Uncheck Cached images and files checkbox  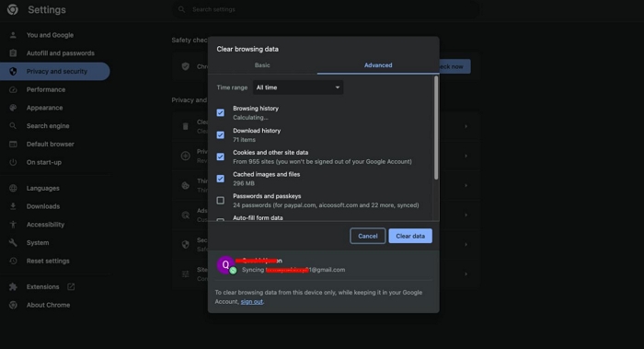pyautogui.click(x=221, y=179)
